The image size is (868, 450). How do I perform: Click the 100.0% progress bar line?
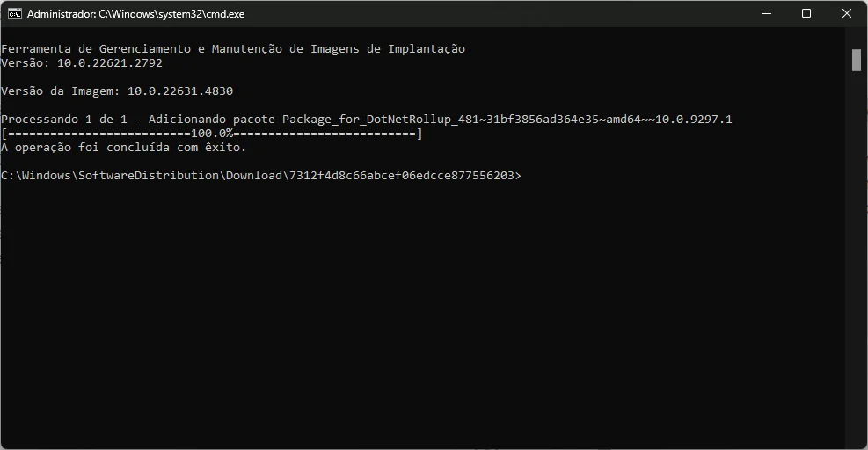point(211,134)
